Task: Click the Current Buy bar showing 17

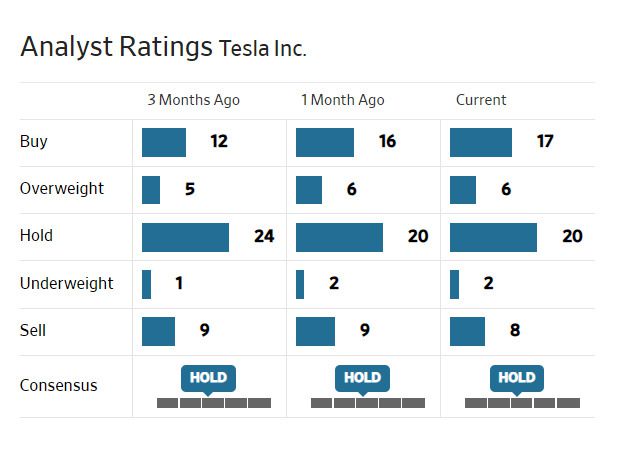Action: point(480,142)
